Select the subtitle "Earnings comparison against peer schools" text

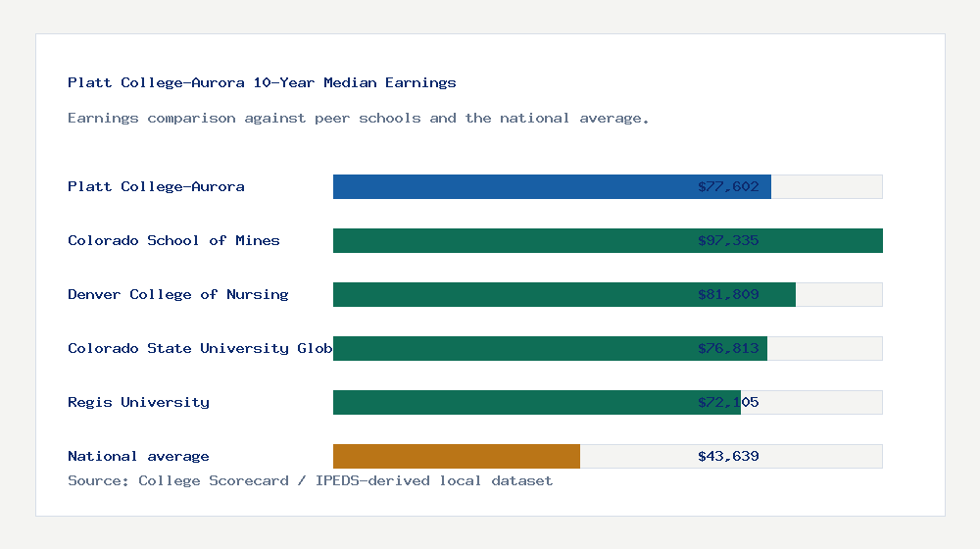click(244, 119)
